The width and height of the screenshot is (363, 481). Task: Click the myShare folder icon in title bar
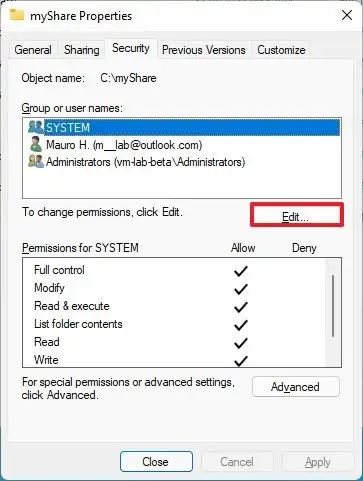pyautogui.click(x=17, y=15)
